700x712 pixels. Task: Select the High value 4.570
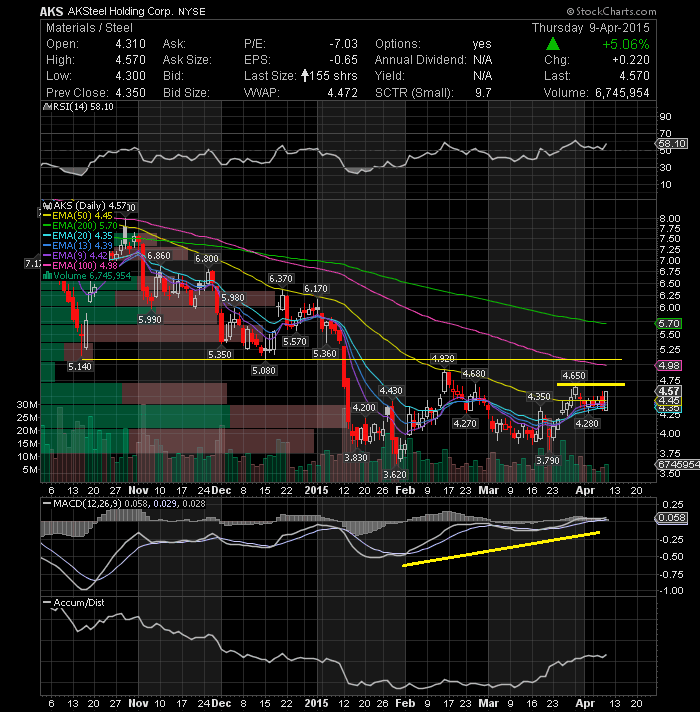[x=130, y=59]
